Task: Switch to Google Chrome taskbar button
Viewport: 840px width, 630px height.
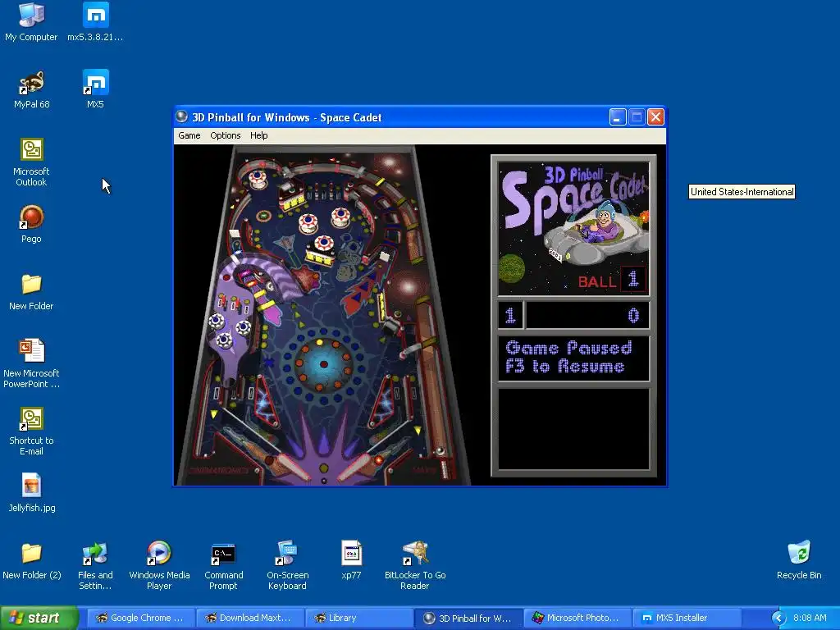Action: 141,618
